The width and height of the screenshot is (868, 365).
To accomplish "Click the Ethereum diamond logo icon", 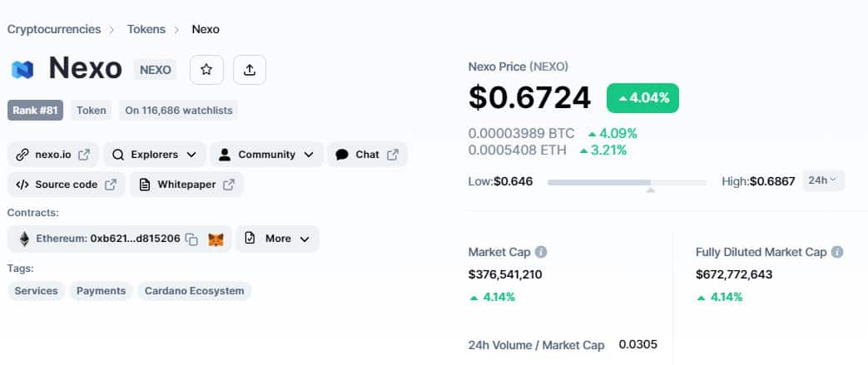I will pyautogui.click(x=24, y=239).
